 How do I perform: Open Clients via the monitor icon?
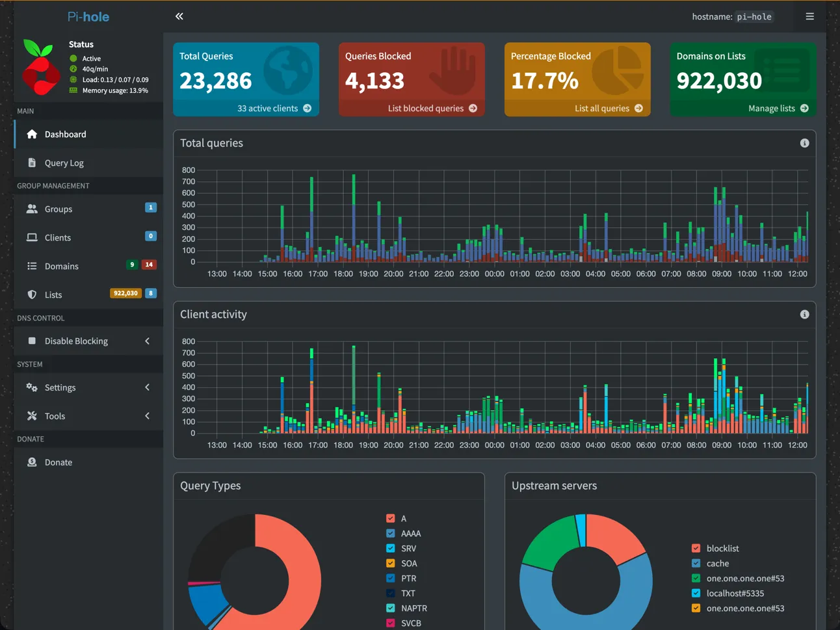[x=31, y=237]
